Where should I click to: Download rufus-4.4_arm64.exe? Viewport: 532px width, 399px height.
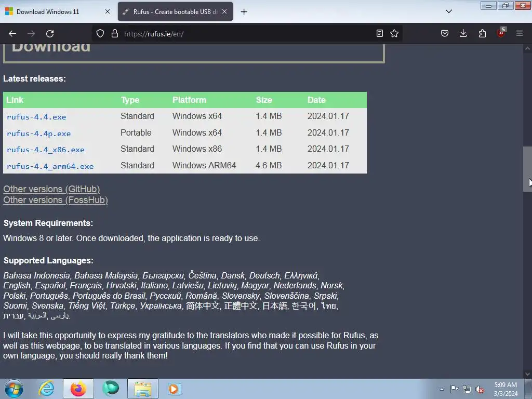pos(50,166)
